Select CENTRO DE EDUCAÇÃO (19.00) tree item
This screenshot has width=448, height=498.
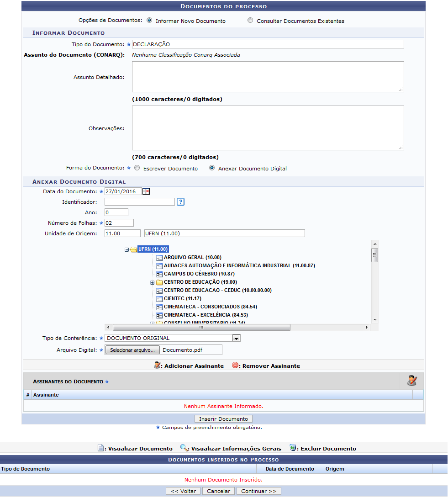[x=200, y=282]
